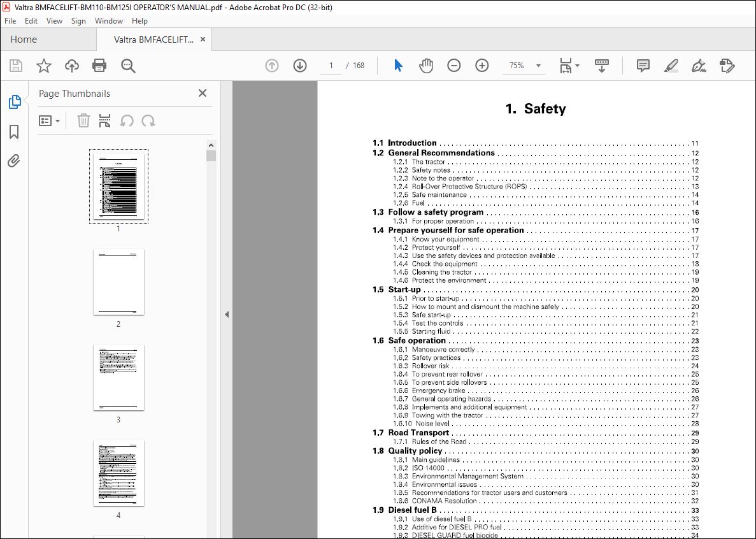Open the Fill and Sign tool
756x539 pixels.
[x=699, y=66]
